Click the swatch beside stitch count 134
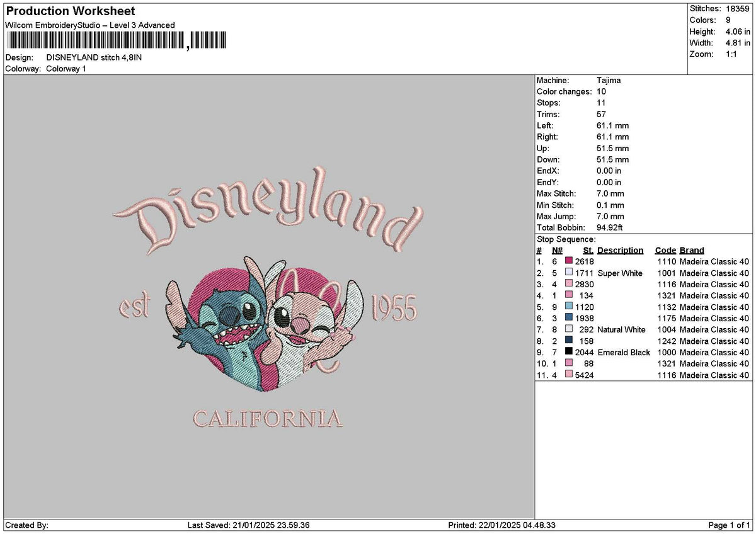Image resolution: width=756 pixels, height=534 pixels. pyautogui.click(x=569, y=295)
